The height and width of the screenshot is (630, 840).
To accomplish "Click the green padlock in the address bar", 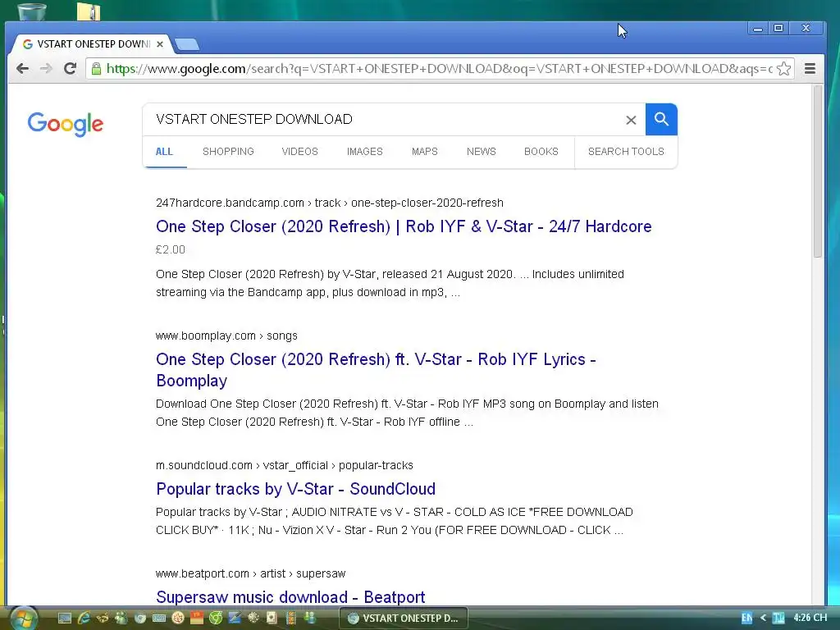I will pyautogui.click(x=97, y=69).
